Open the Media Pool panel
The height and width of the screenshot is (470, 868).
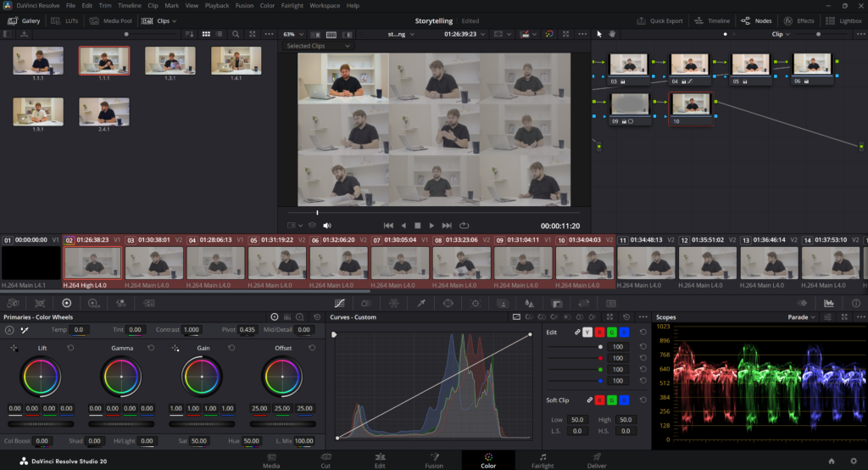pyautogui.click(x=111, y=20)
